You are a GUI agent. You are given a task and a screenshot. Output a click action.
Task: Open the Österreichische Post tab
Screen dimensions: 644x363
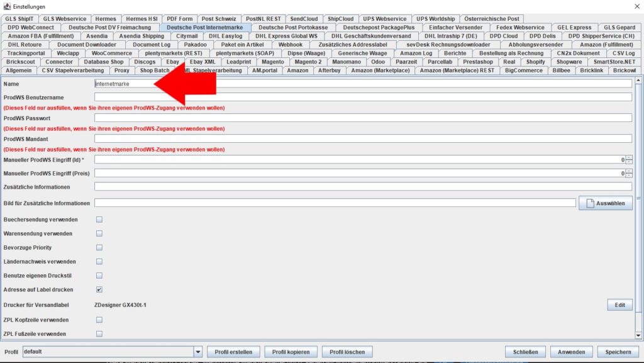pos(492,19)
